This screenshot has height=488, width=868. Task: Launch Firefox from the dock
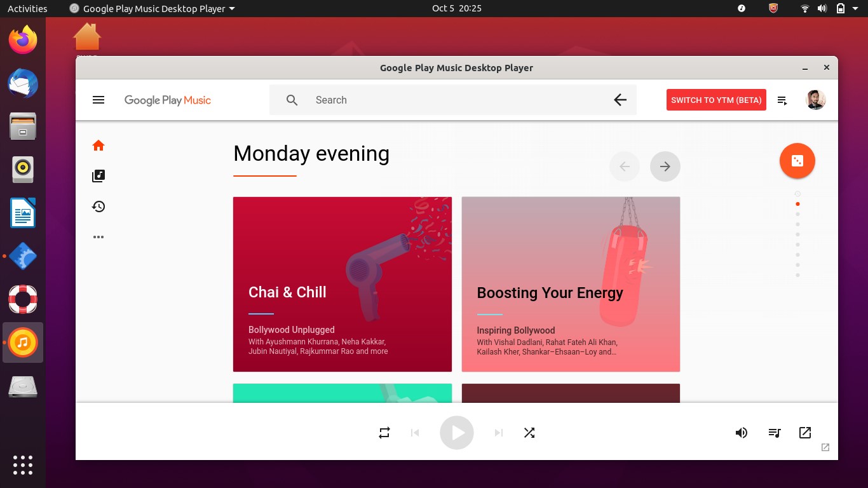pyautogui.click(x=23, y=41)
